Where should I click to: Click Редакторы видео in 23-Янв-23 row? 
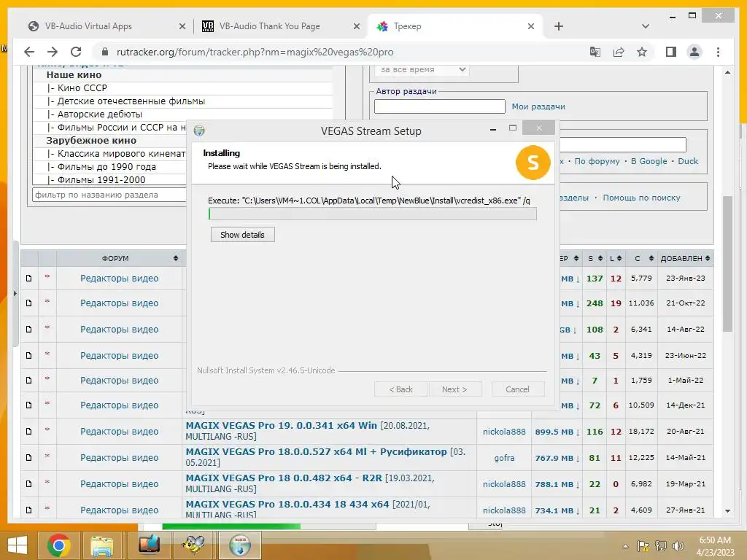pos(119,278)
